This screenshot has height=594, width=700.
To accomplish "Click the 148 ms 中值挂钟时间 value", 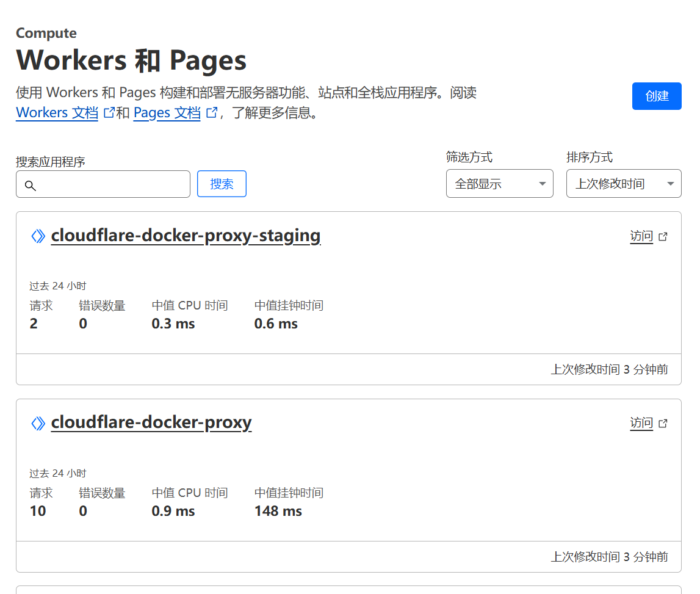I will (278, 511).
